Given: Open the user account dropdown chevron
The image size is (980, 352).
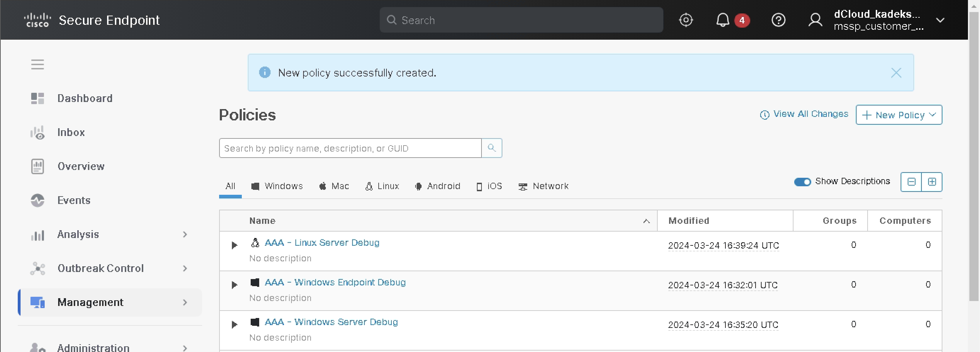Looking at the screenshot, I should tap(940, 20).
